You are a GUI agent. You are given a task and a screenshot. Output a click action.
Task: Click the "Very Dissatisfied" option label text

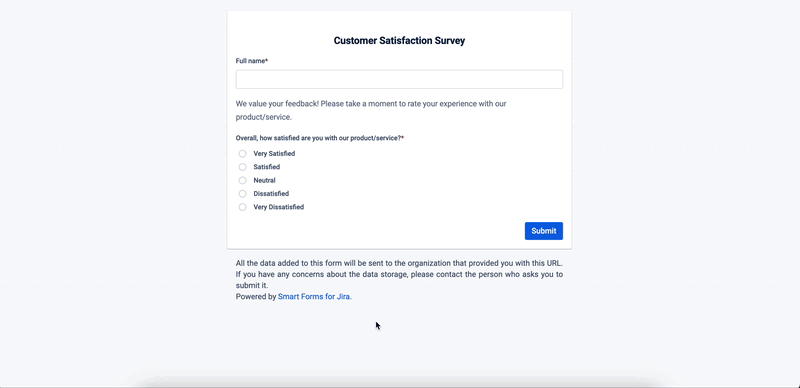point(279,207)
